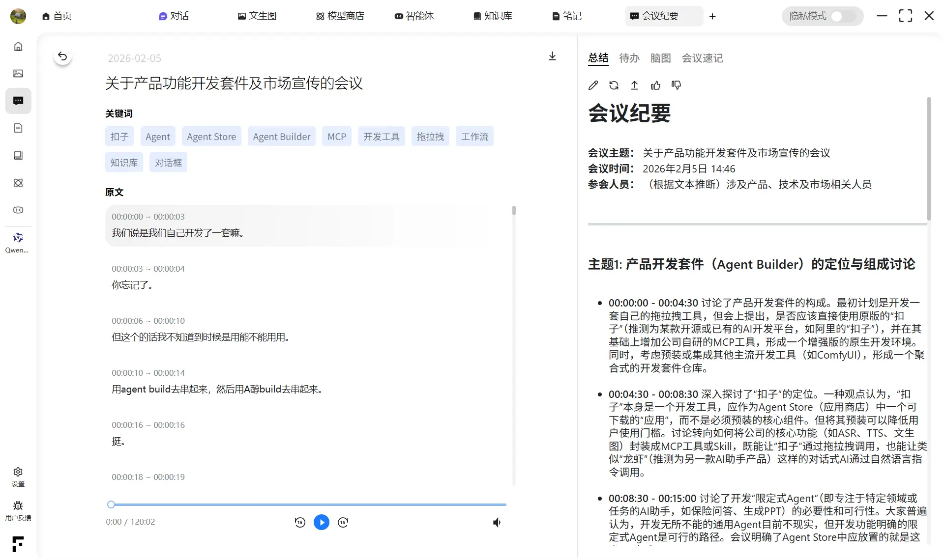Viewport: 944px width, 560px height.
Task: Give a thumbs up to the meeting summary
Action: [x=655, y=85]
